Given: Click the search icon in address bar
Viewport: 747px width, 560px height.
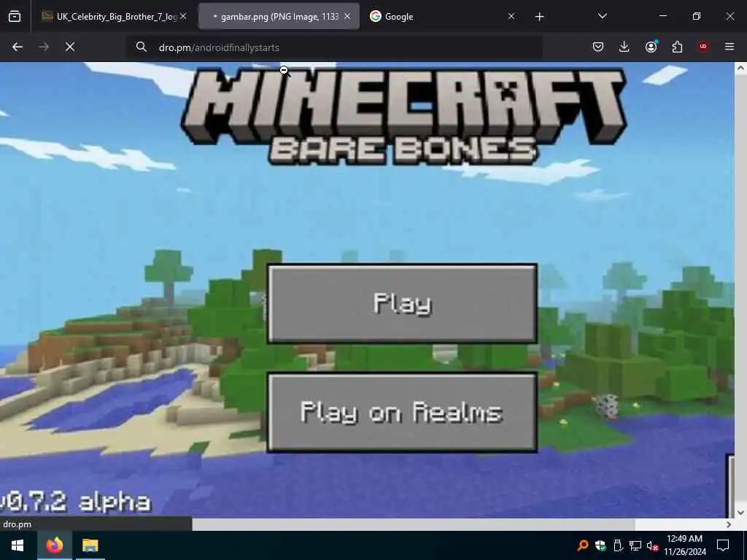Looking at the screenshot, I should click(x=141, y=47).
